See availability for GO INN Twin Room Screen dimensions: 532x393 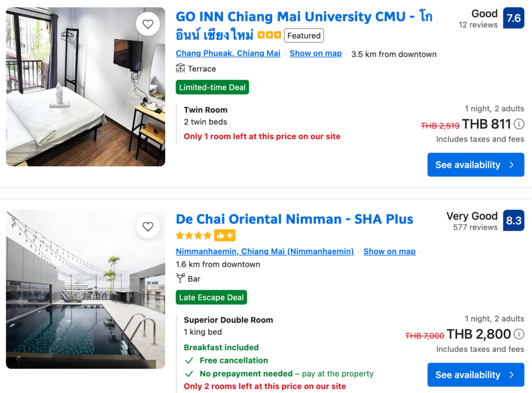tap(475, 165)
